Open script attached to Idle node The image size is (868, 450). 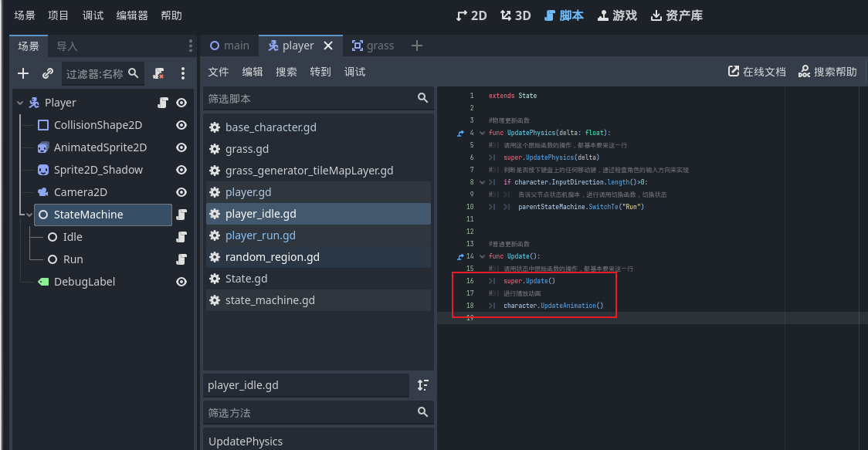pyautogui.click(x=181, y=237)
